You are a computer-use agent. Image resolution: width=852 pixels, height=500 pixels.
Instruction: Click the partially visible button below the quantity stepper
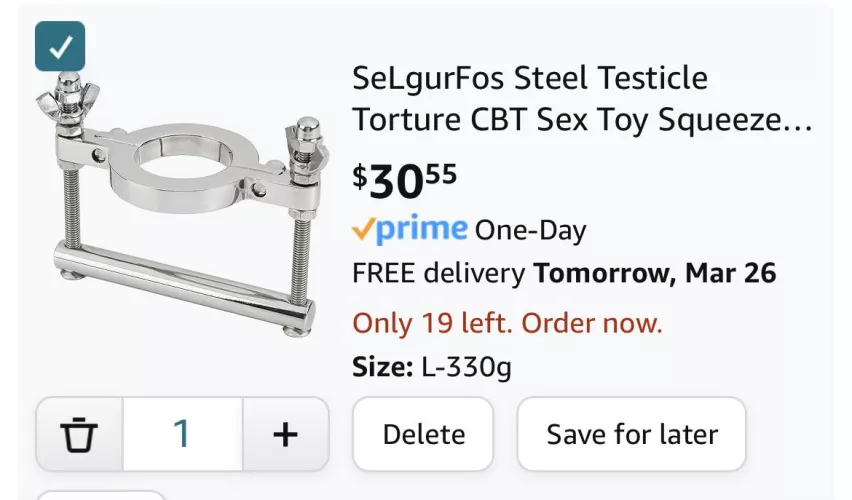click(x=100, y=494)
